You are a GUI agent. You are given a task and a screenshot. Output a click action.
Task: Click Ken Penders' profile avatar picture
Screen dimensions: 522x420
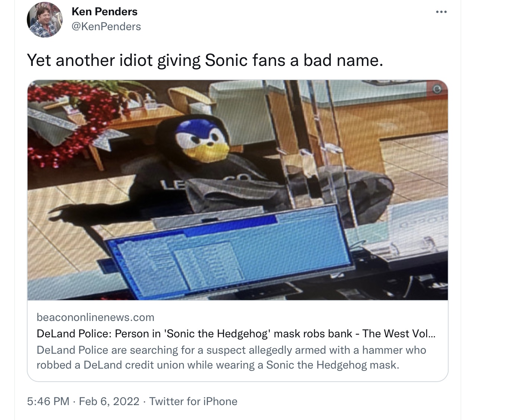pyautogui.click(x=45, y=20)
